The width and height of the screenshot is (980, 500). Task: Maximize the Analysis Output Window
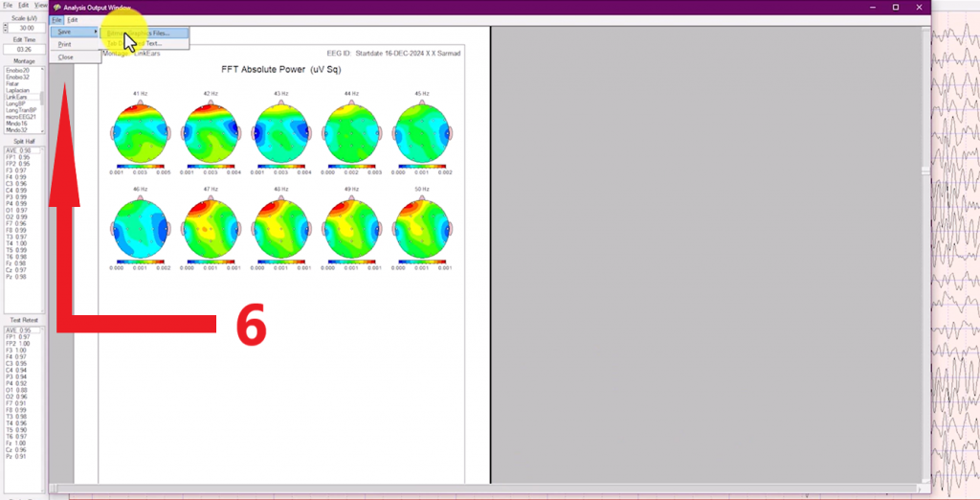click(895, 7)
